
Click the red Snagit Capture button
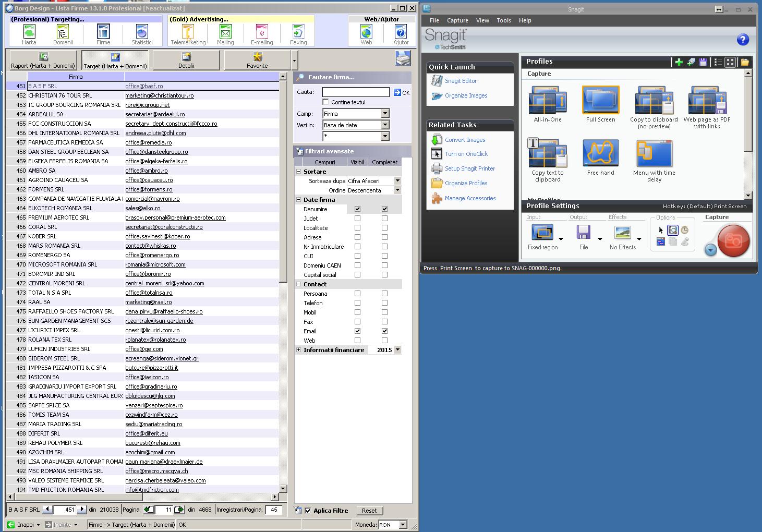click(x=733, y=240)
